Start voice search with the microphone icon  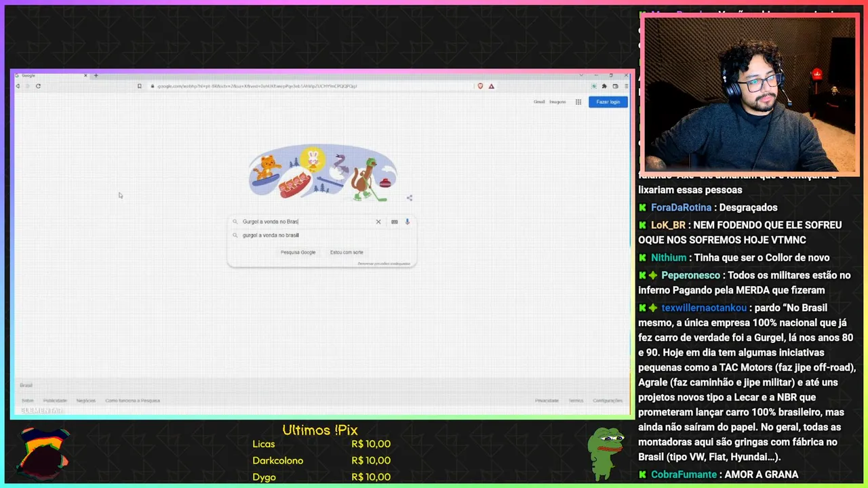pos(408,222)
